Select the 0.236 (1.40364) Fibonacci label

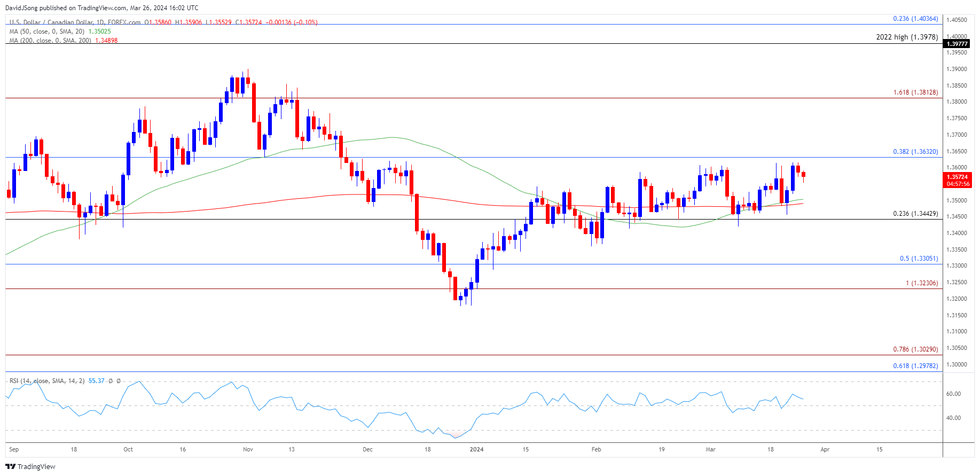point(915,19)
